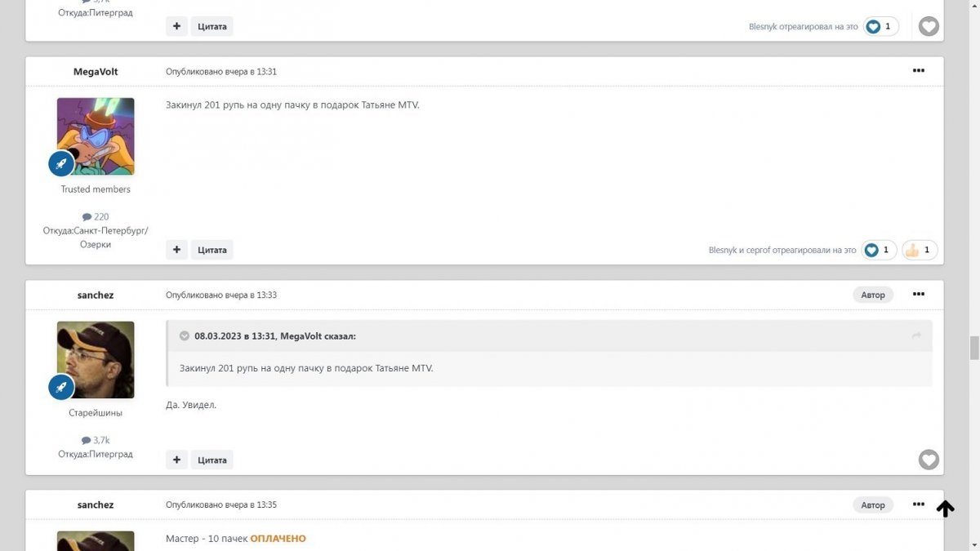The height and width of the screenshot is (551, 980).
Task: Click heart reaction icon on topmost post
Action: click(x=929, y=26)
